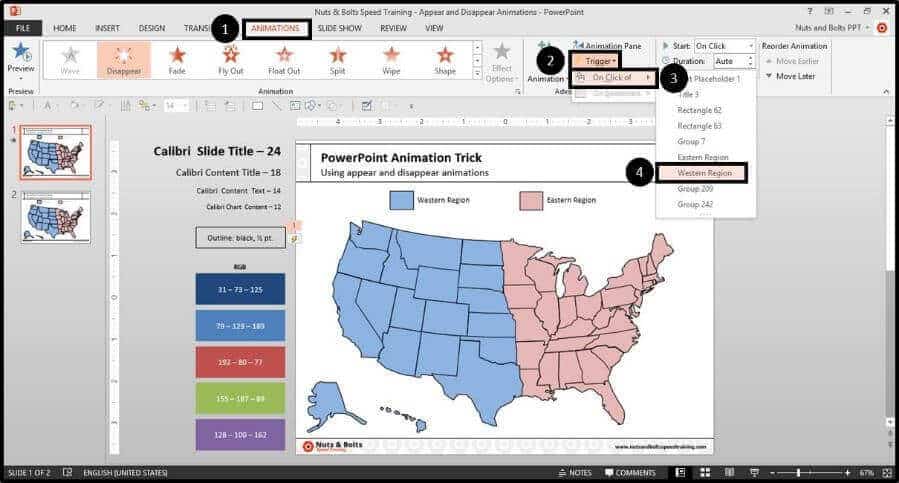
Task: Switch to Reading view
Action: pyautogui.click(x=729, y=472)
